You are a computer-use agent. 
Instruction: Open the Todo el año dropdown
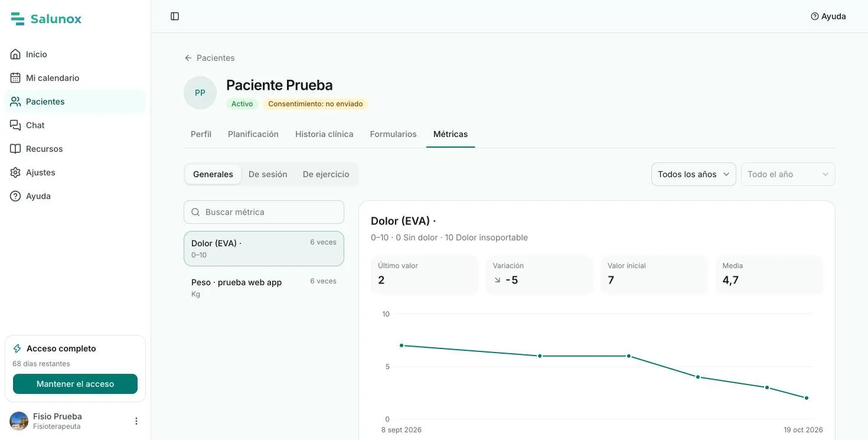(788, 174)
